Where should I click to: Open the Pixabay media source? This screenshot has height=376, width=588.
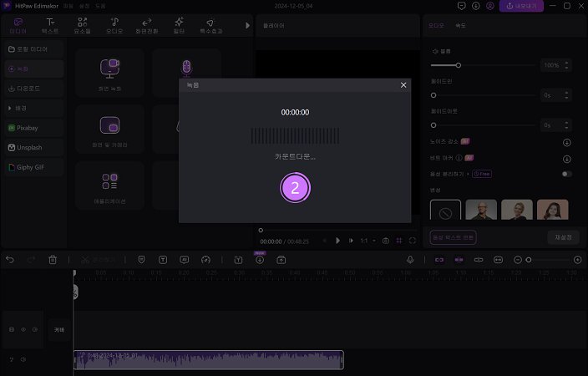click(x=30, y=128)
